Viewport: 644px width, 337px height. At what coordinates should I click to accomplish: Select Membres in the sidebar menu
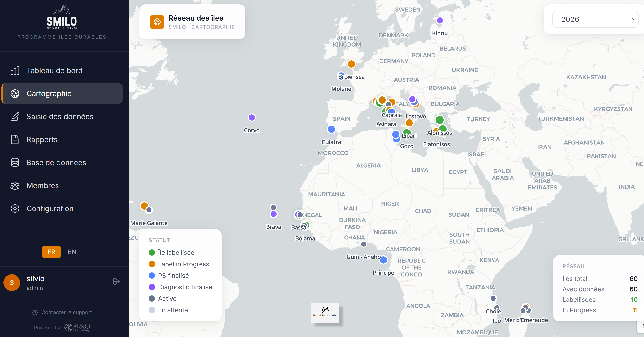coord(42,185)
